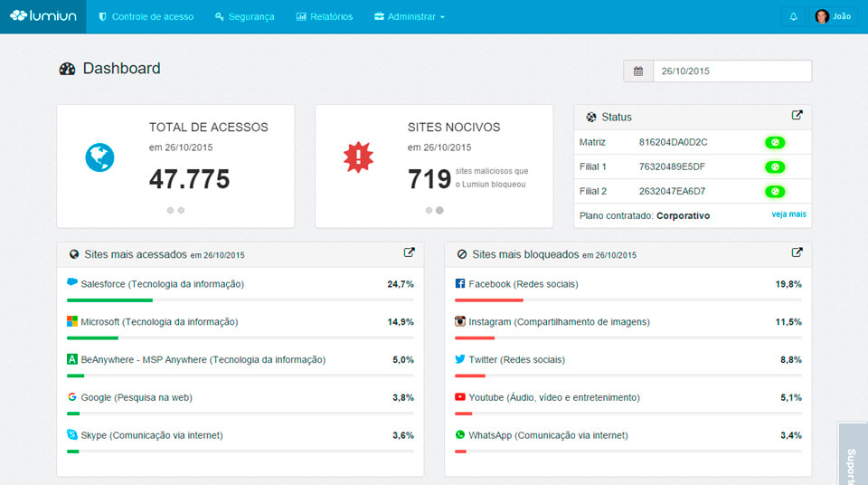868x485 pixels.
Task: Expand the Administrar dropdown menu
Action: (409, 16)
